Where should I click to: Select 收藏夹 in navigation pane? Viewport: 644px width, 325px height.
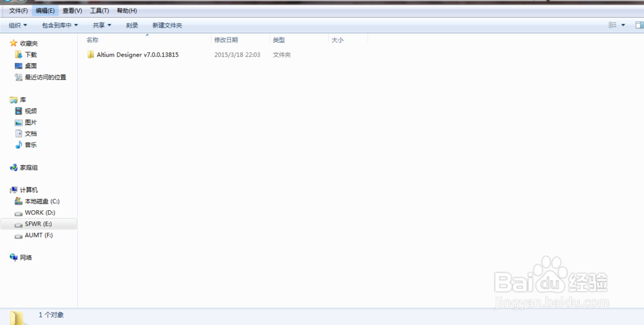point(29,43)
